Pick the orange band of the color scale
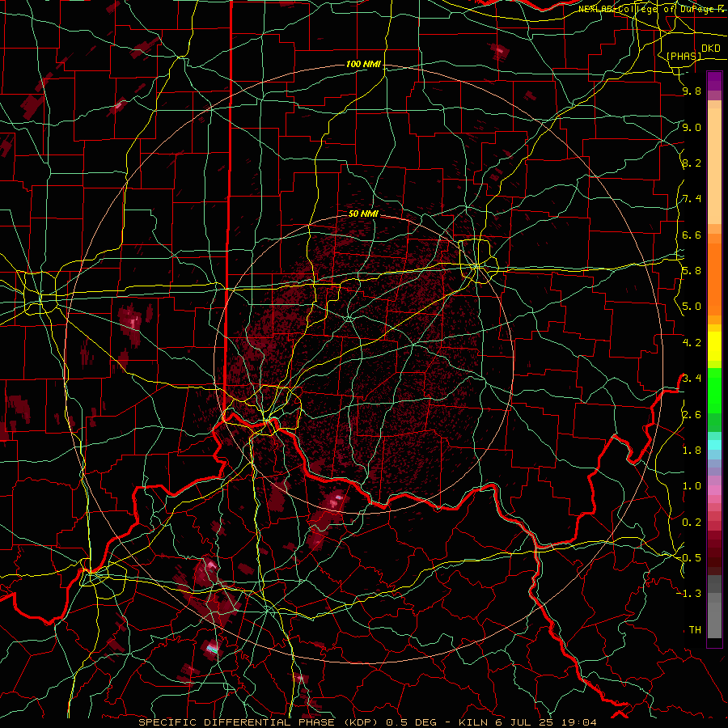The width and height of the screenshot is (728, 728). (x=714, y=278)
